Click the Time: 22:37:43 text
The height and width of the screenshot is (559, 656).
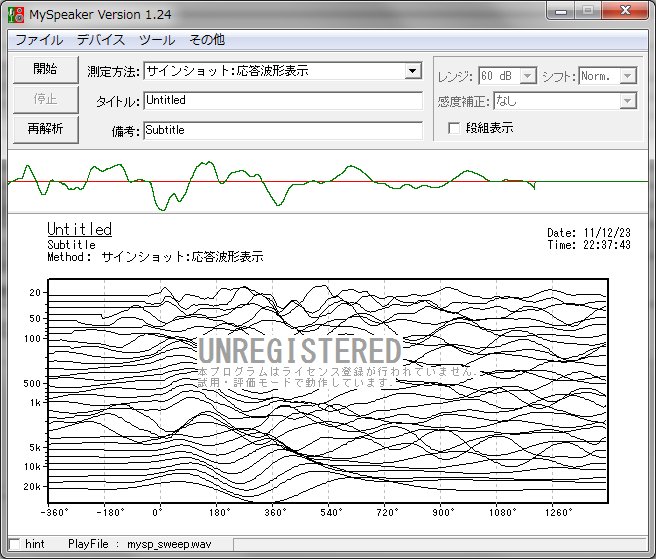589,245
